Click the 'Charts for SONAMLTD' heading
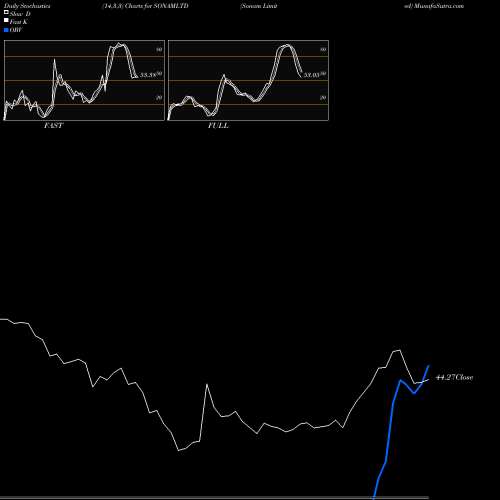This screenshot has height=500, width=500. 157,6
